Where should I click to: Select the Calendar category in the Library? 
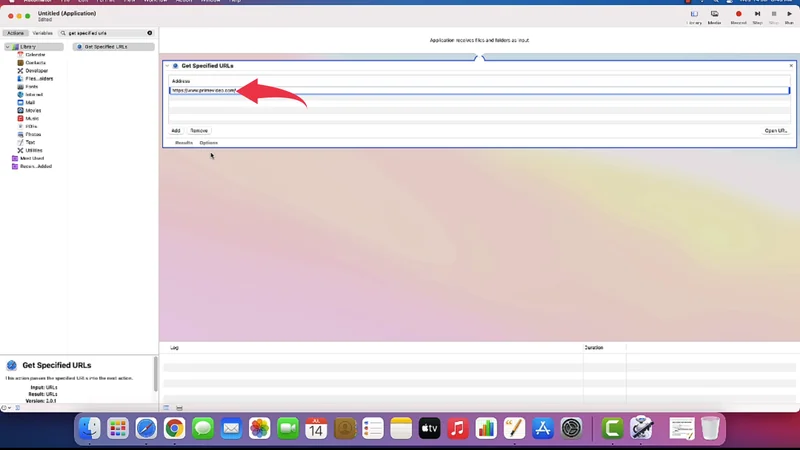33,55
